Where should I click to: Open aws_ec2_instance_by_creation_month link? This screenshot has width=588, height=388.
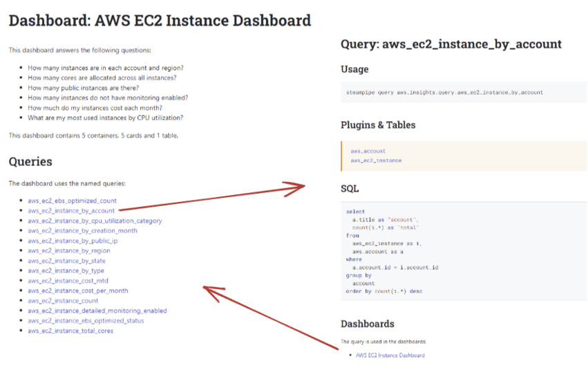tap(82, 231)
